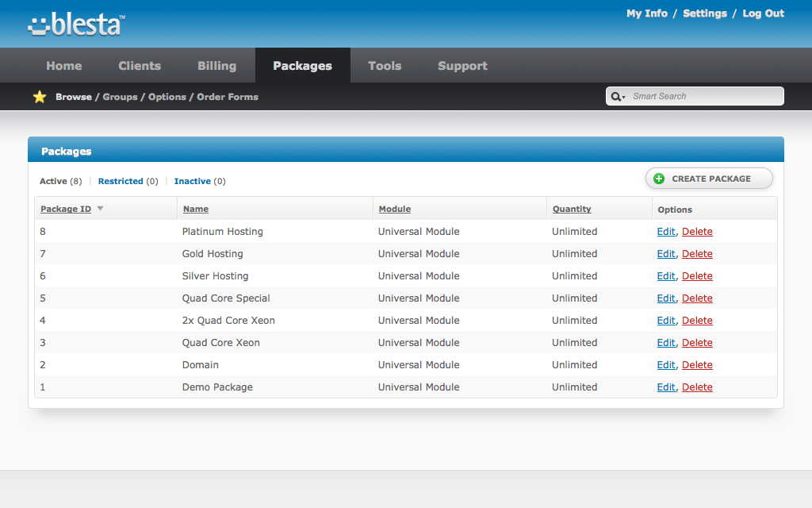Screen dimensions: 812x508
Task: Go to the Clients tab
Action: coord(140,66)
